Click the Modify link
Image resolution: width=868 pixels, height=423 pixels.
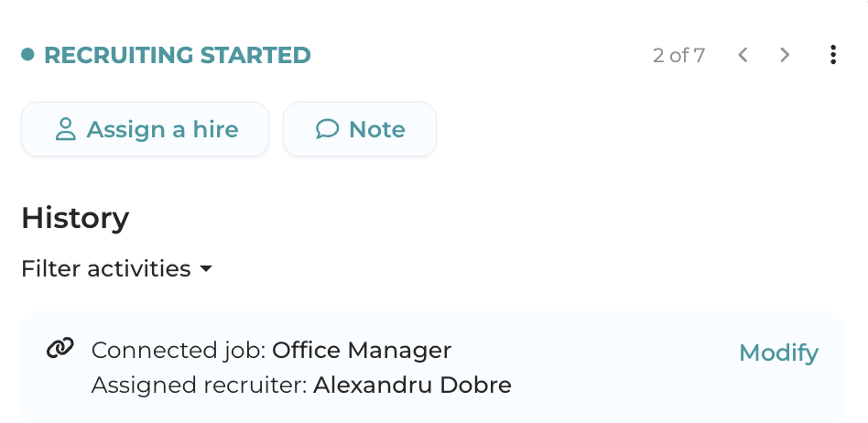click(x=778, y=352)
